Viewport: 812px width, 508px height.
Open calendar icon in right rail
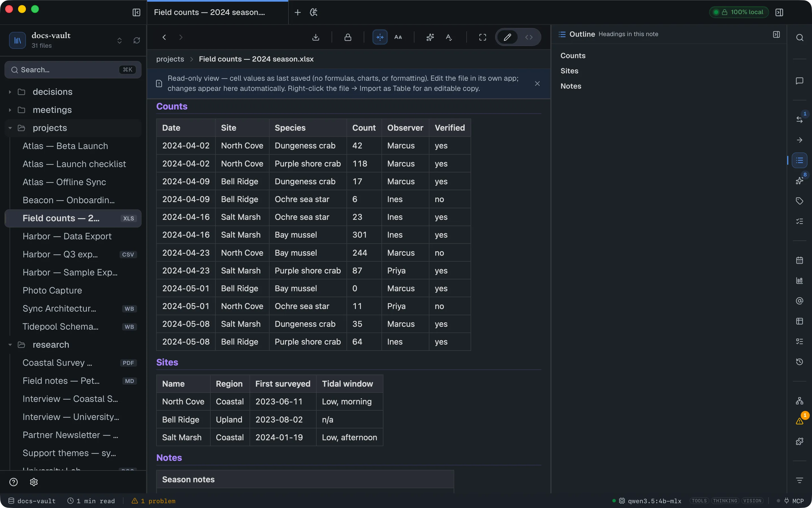(x=800, y=260)
